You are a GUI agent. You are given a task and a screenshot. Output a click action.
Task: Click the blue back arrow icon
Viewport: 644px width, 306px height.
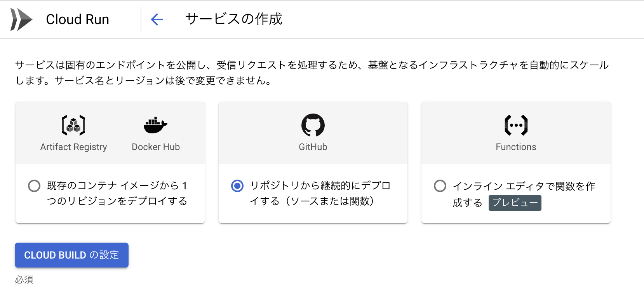point(157,19)
